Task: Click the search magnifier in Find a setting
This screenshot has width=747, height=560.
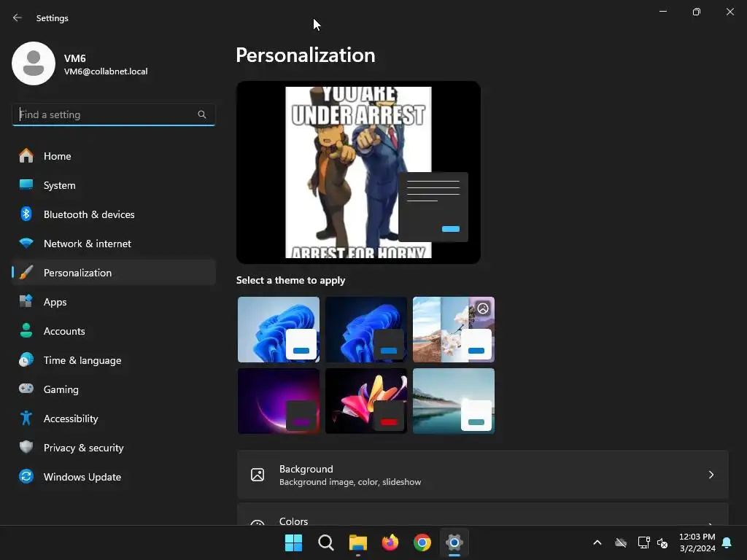Action: tap(202, 114)
